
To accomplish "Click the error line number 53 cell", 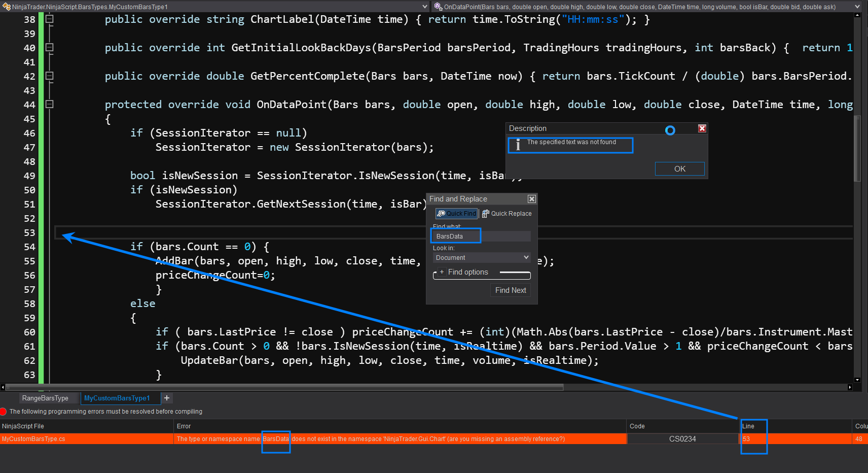I will pos(796,439).
